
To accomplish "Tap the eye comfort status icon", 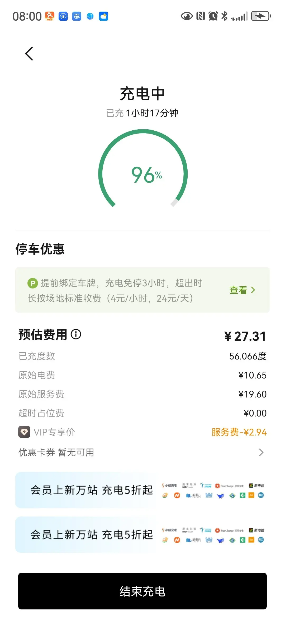I will (187, 16).
